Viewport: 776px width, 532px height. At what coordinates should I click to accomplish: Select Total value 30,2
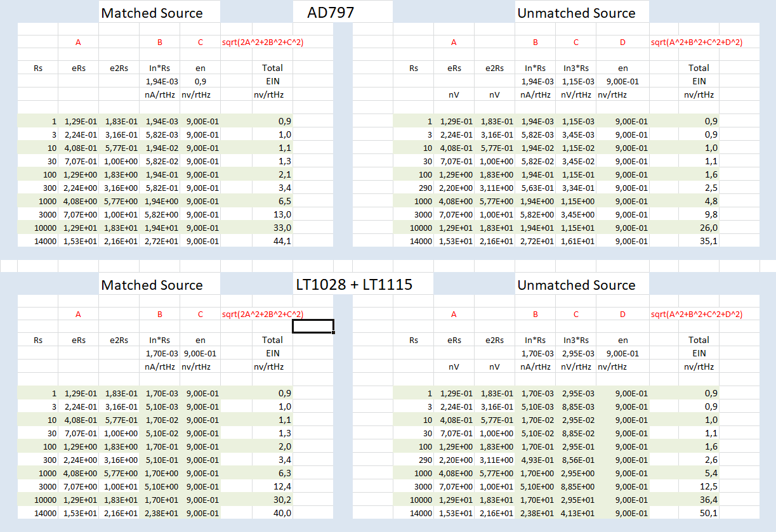pyautogui.click(x=282, y=500)
